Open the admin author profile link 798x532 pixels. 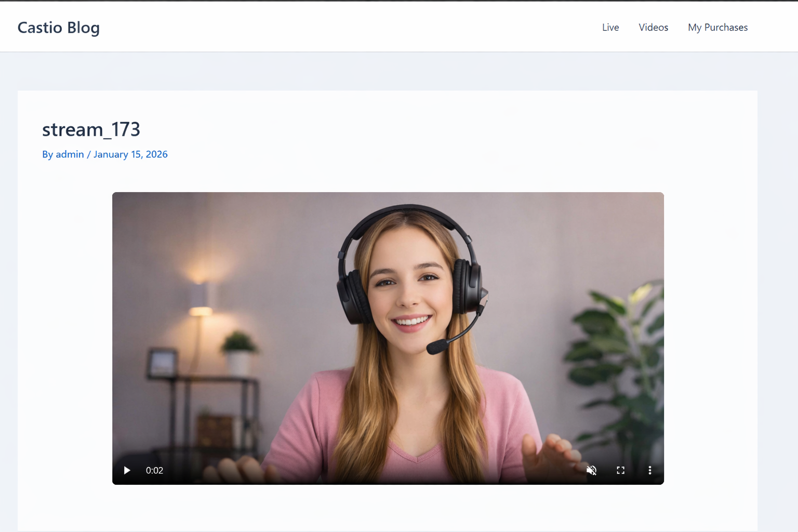click(70, 154)
